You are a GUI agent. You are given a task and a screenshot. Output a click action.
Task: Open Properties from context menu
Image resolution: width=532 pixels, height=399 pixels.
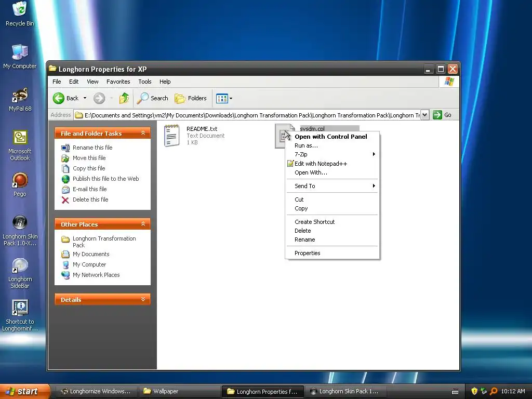(x=332, y=253)
